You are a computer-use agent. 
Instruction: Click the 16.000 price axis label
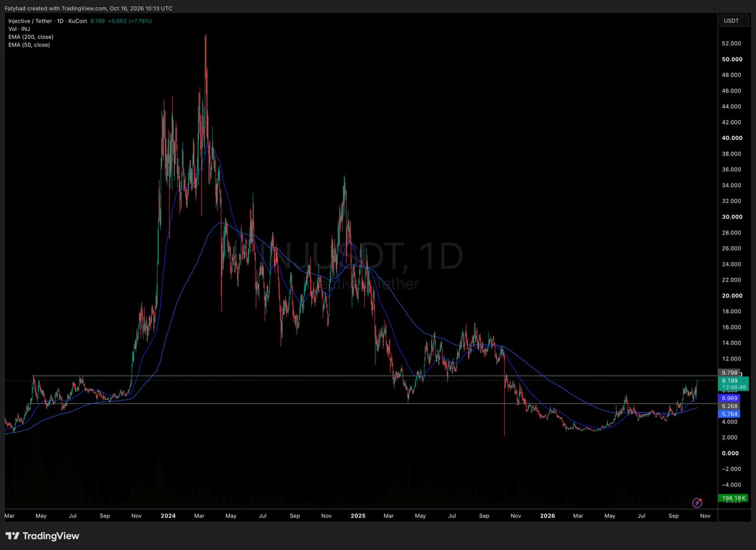(x=731, y=327)
